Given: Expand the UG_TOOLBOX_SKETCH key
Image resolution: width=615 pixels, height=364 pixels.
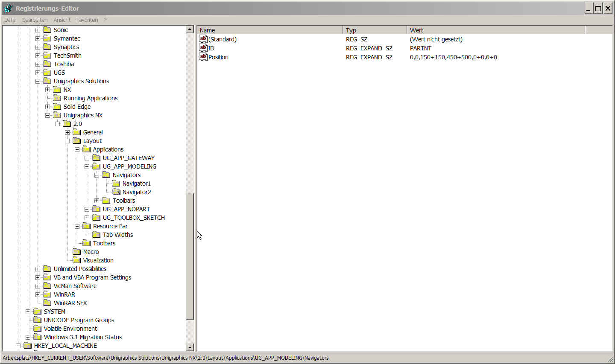Looking at the screenshot, I should [87, 218].
